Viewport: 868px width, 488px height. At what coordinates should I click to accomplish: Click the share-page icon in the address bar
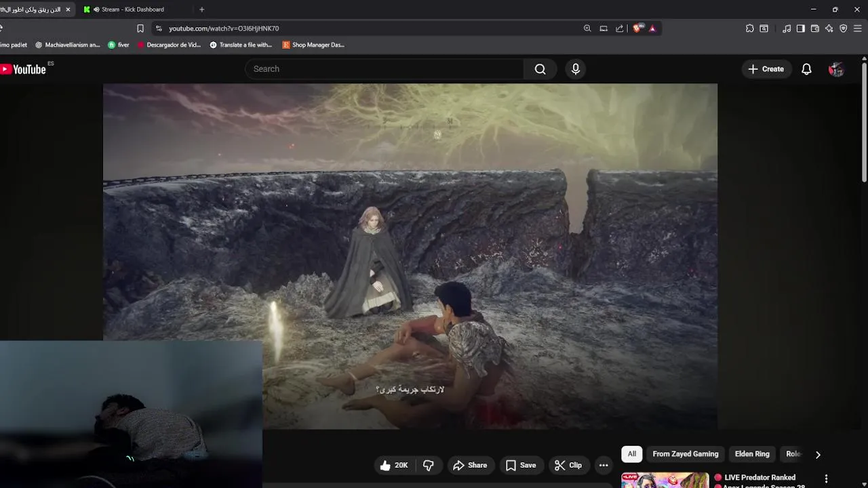click(x=619, y=28)
